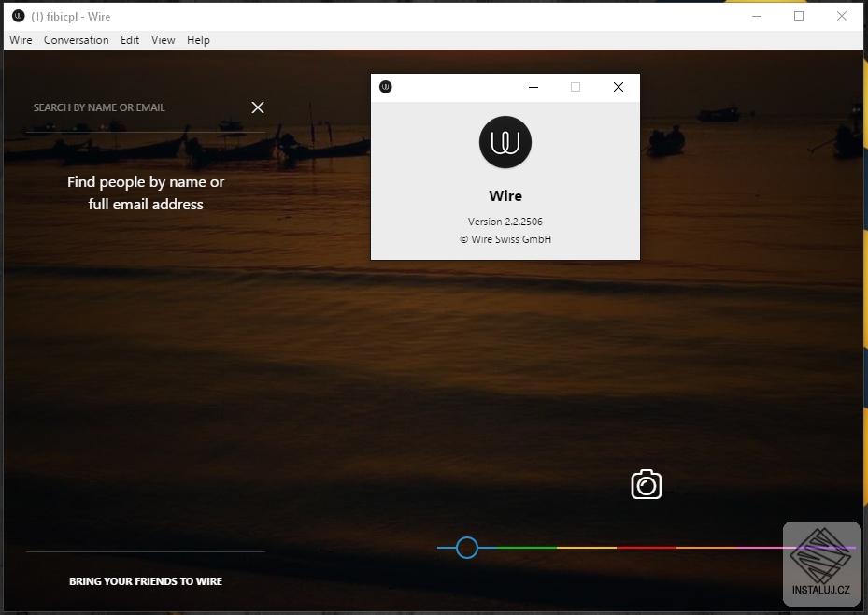Click the Wire app icon in main titlebar
Viewport: 868px width, 615px height.
19,16
